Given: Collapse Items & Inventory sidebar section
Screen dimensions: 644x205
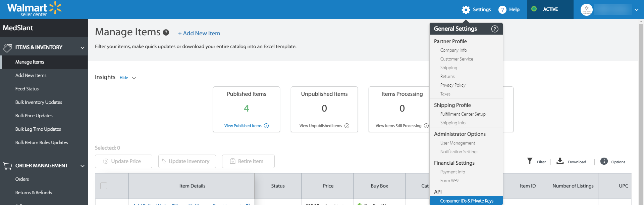Looking at the screenshot, I should [82, 48].
